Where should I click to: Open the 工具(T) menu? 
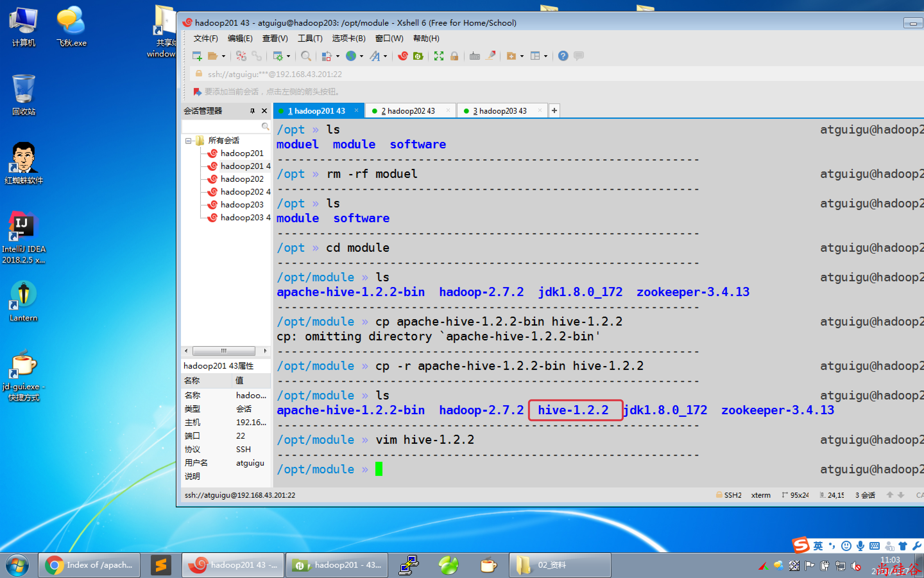tap(310, 38)
